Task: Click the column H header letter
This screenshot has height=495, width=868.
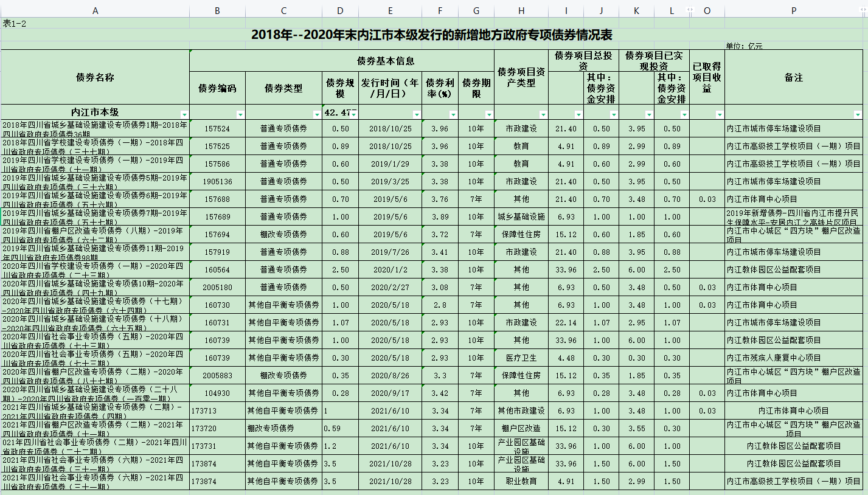Action: click(x=521, y=11)
